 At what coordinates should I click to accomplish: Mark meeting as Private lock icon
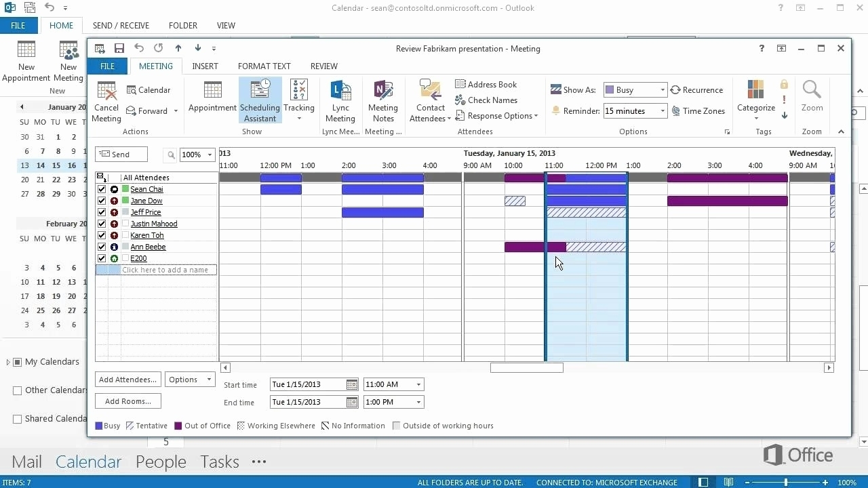click(x=784, y=85)
